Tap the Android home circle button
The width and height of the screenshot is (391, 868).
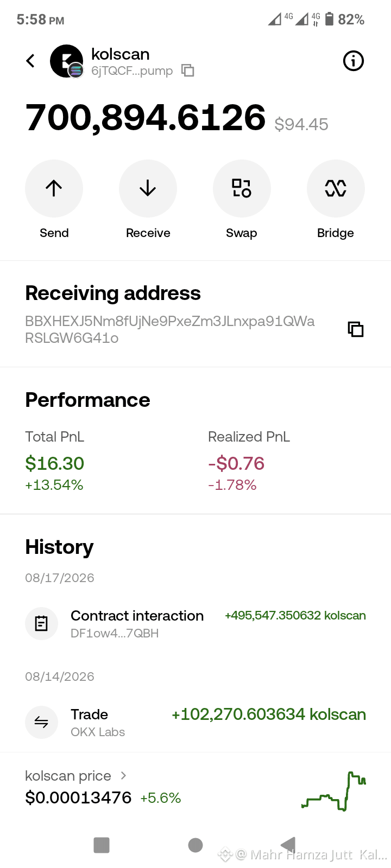(195, 845)
